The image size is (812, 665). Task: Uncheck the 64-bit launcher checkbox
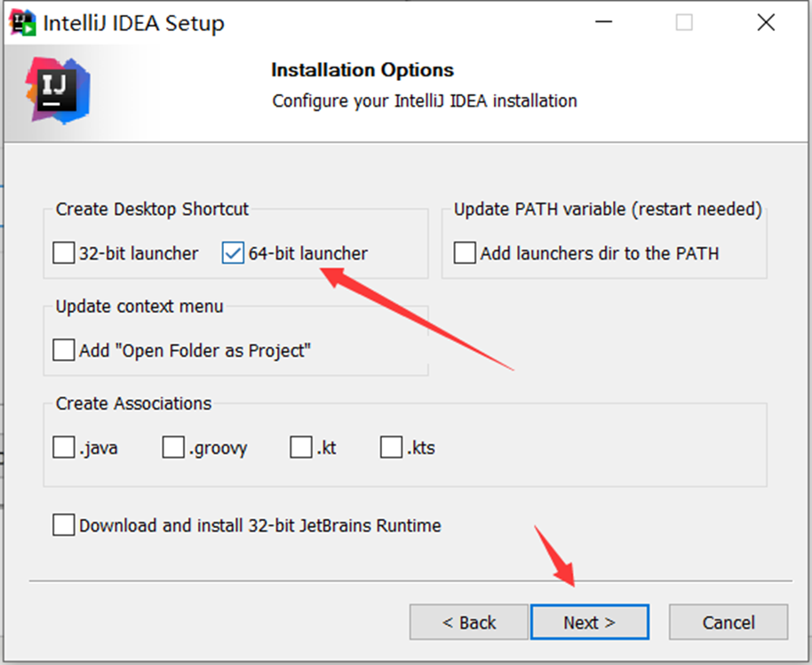tap(233, 253)
